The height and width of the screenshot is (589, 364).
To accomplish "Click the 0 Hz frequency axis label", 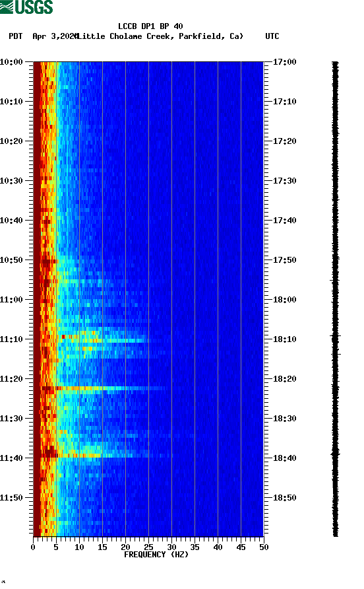I will tap(33, 547).
